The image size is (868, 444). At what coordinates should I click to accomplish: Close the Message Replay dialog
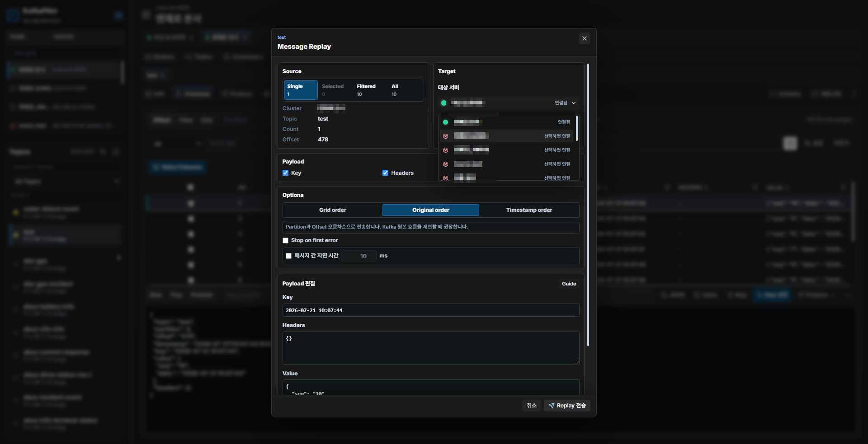[584, 38]
